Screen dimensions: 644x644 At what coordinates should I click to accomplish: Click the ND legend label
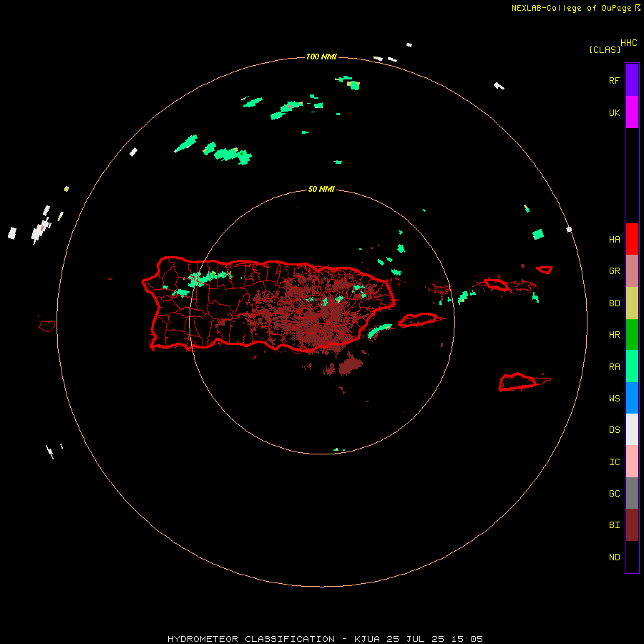pos(614,557)
